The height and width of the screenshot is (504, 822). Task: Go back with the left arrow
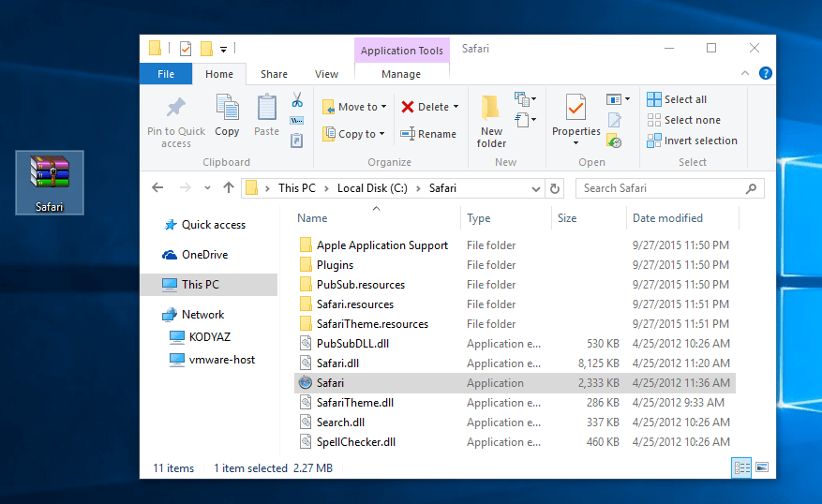(157, 187)
